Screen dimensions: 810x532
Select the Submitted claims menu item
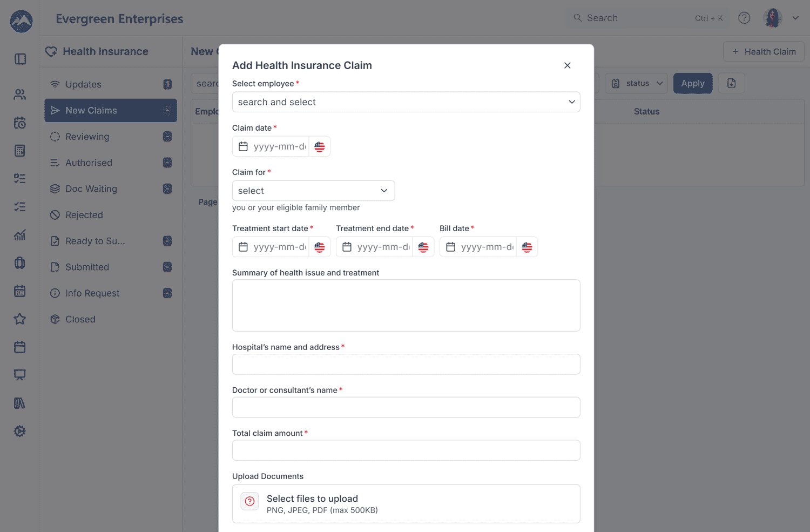coord(87,267)
